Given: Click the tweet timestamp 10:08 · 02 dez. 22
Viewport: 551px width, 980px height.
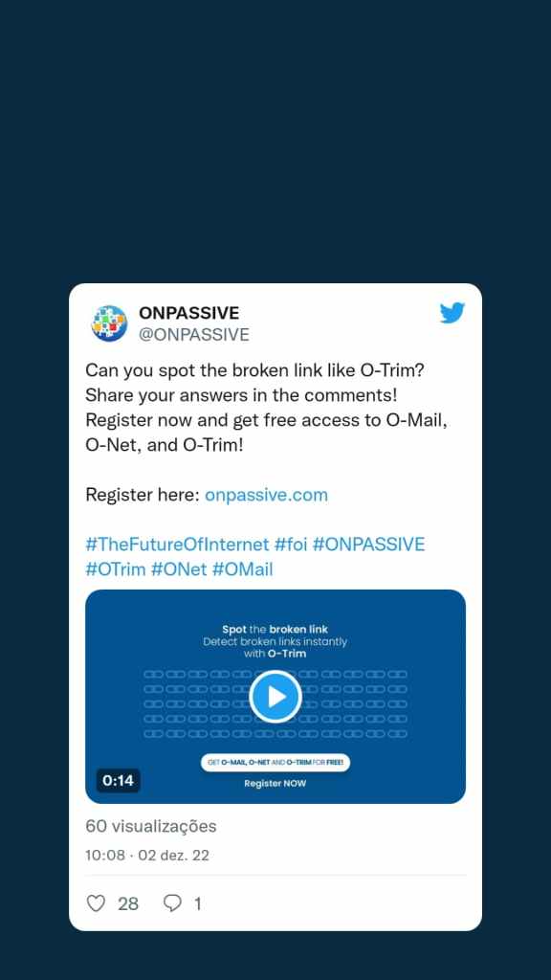Looking at the screenshot, I should [x=147, y=855].
